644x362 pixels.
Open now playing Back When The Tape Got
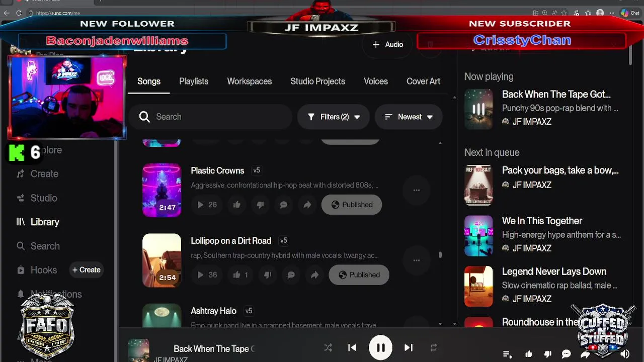pyautogui.click(x=556, y=95)
